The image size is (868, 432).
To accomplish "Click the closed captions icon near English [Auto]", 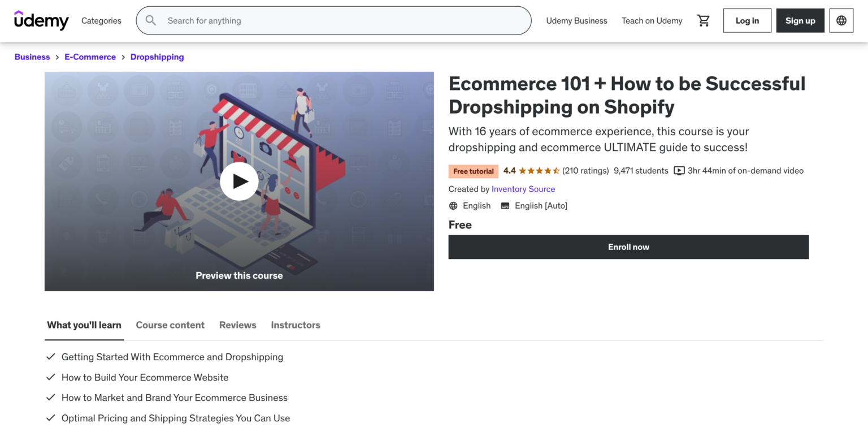I will tap(505, 205).
